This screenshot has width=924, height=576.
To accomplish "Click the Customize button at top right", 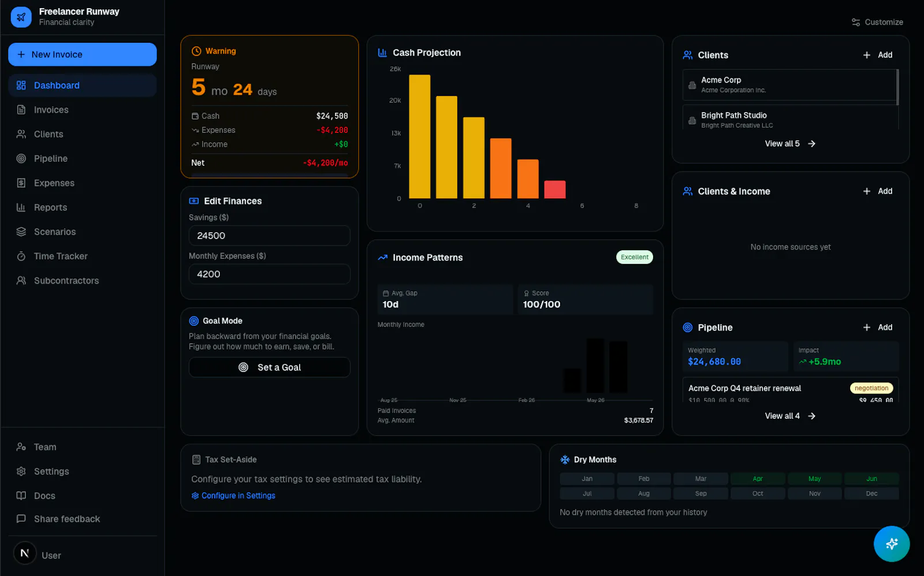I will pos(877,22).
